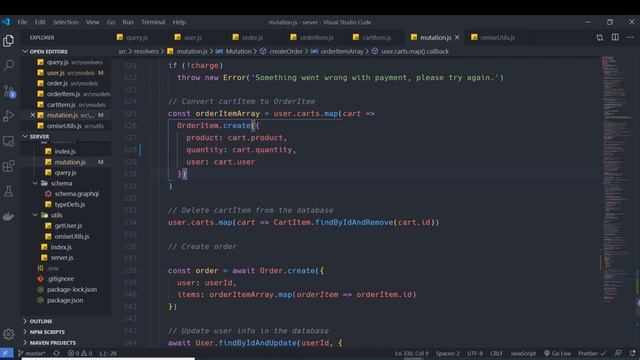Click Go Live in the status bar
640x360 pixels.
coord(558,353)
